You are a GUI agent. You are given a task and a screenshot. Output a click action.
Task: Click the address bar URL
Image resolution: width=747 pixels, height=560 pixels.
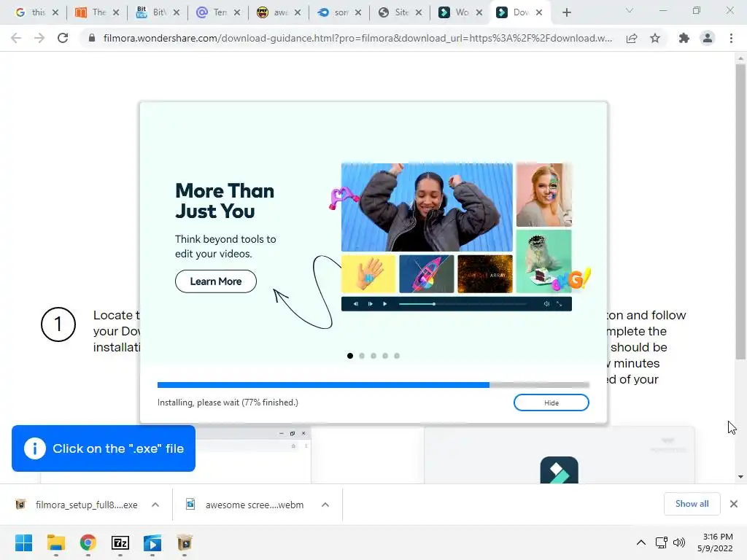click(x=357, y=38)
